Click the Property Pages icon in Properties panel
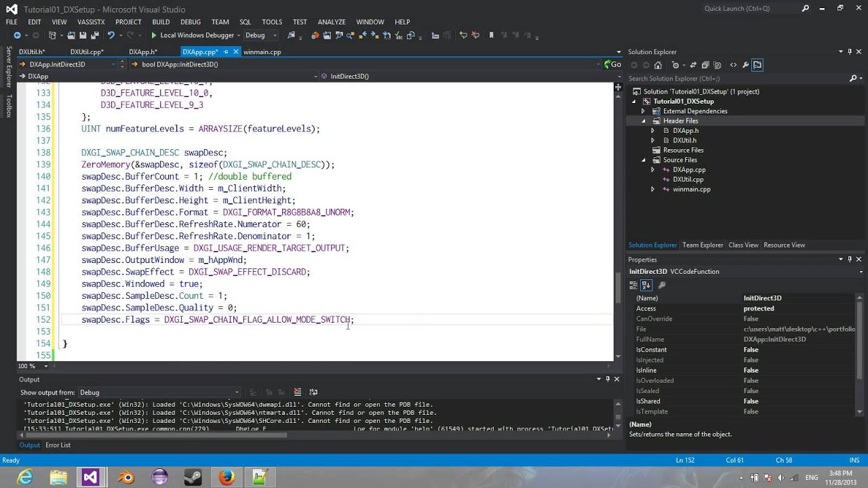 coord(663,285)
